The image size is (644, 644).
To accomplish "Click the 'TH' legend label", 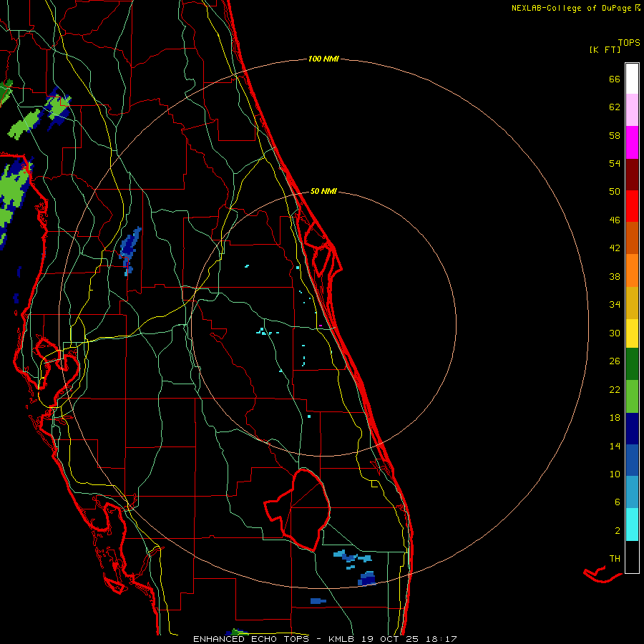I will point(615,559).
